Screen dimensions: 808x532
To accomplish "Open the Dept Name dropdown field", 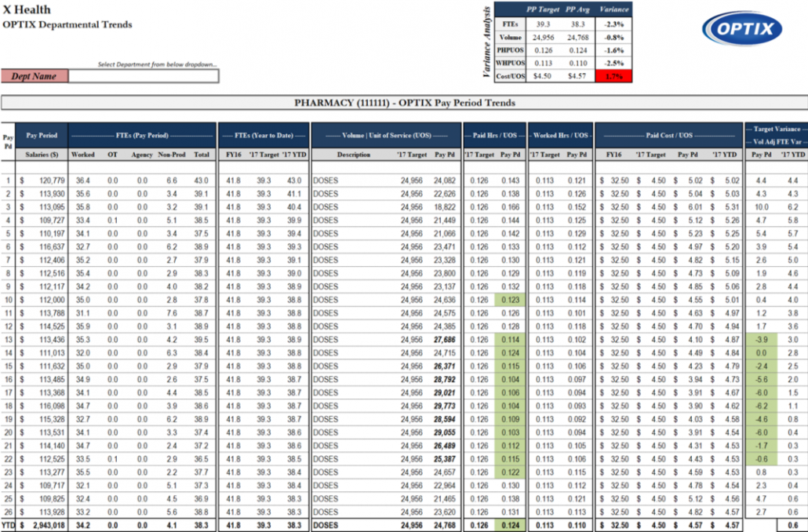I will [x=144, y=76].
